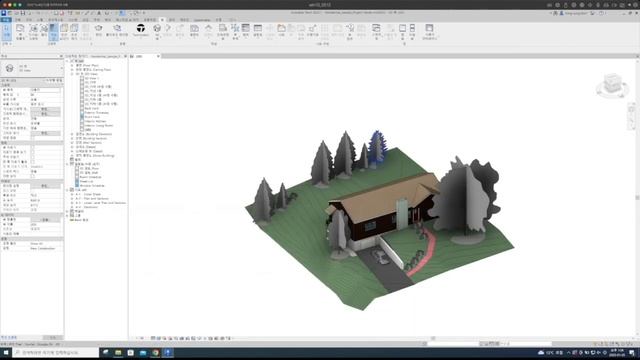The height and width of the screenshot is (360, 640).
Task: Select Interior Living Room view
Action: [98, 125]
